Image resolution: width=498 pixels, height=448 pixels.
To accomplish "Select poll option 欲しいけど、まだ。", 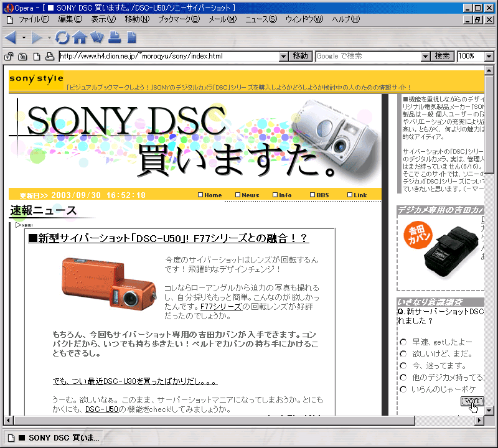I will pos(403,353).
